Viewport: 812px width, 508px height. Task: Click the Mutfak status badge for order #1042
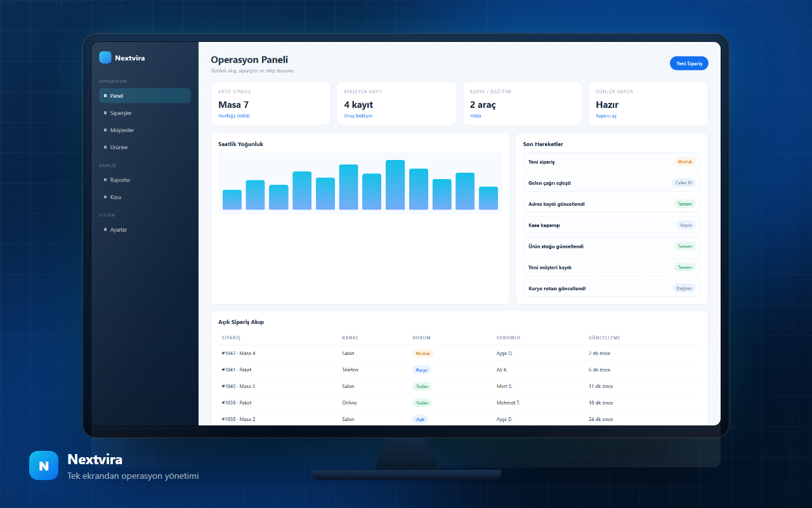point(422,353)
